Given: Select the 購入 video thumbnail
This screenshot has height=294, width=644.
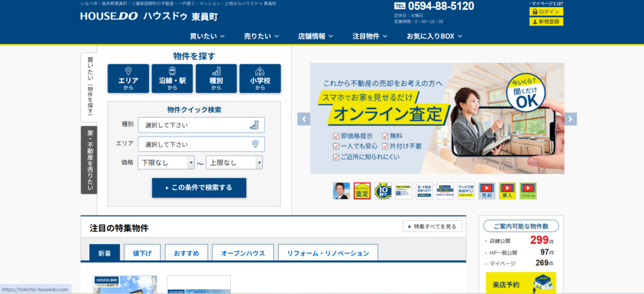Looking at the screenshot, I should pos(508,191).
